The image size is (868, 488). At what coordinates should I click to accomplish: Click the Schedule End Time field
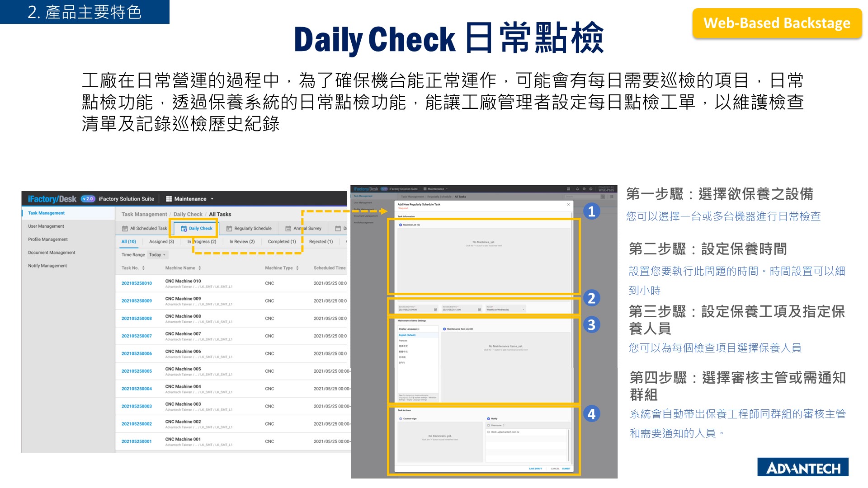coord(462,310)
